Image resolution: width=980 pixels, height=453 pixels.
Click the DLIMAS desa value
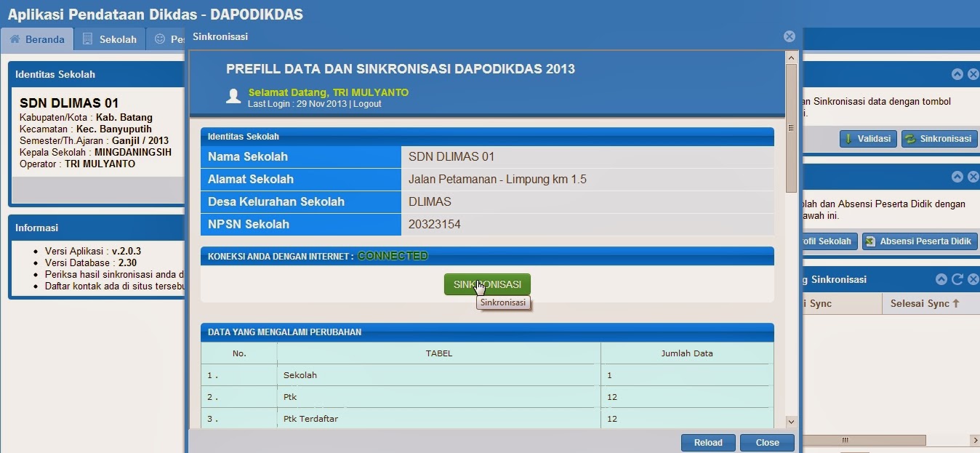[x=430, y=201]
